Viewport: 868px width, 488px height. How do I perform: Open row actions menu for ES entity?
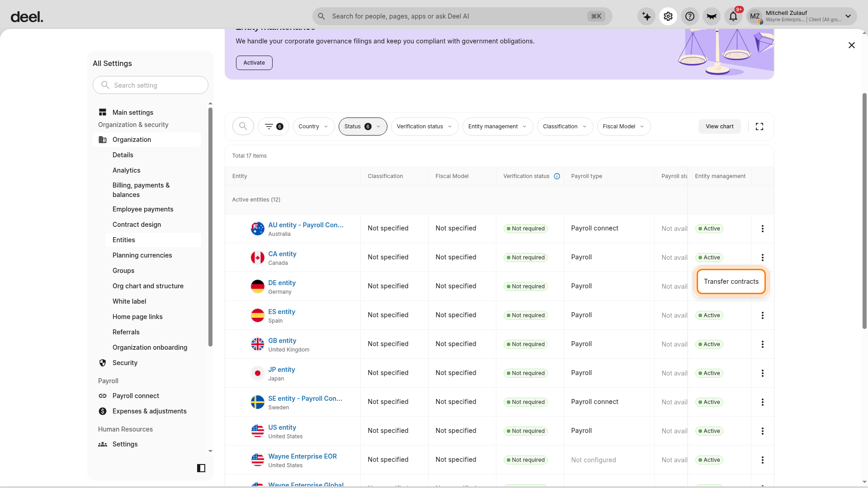[763, 315]
